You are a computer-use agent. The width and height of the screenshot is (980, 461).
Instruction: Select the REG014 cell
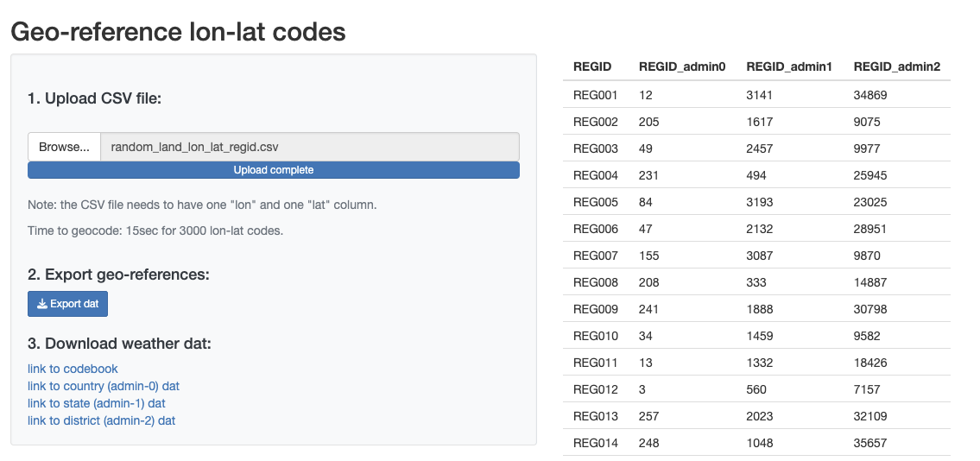[x=596, y=444]
